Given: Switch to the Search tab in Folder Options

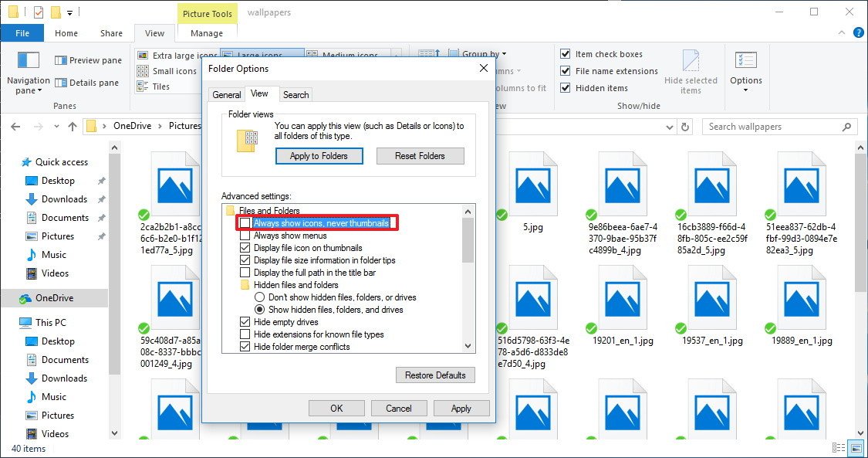Looking at the screenshot, I should click(296, 93).
